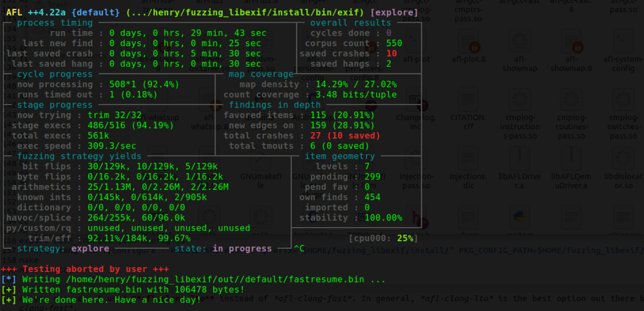
Task: Open the Changelog.md markdown file
Action: pos(416,105)
